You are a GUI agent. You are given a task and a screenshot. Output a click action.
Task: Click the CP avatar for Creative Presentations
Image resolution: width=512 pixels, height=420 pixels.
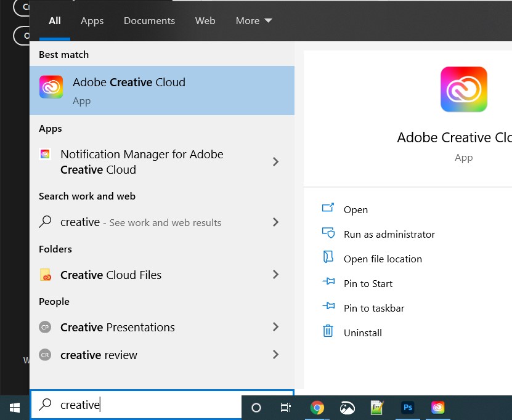pos(45,327)
